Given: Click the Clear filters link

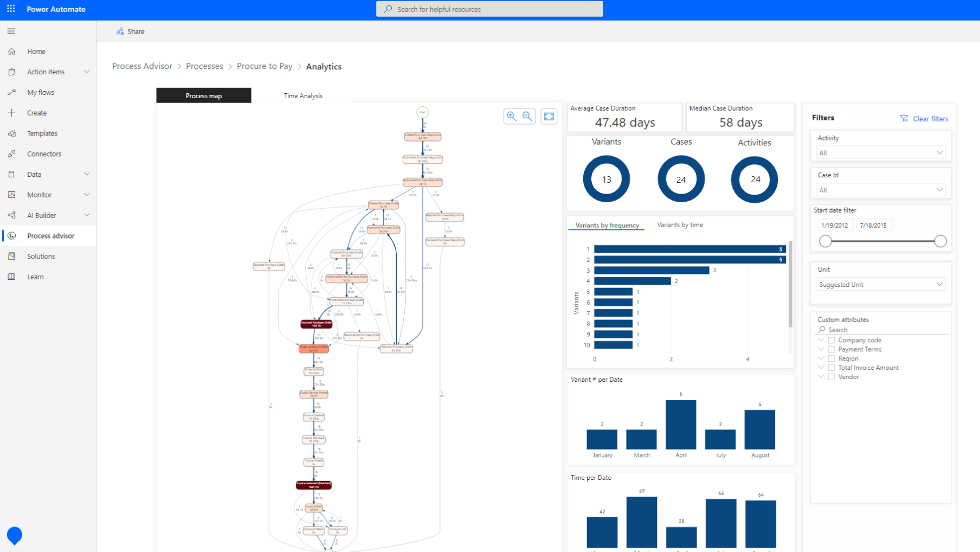Looking at the screenshot, I should click(924, 119).
